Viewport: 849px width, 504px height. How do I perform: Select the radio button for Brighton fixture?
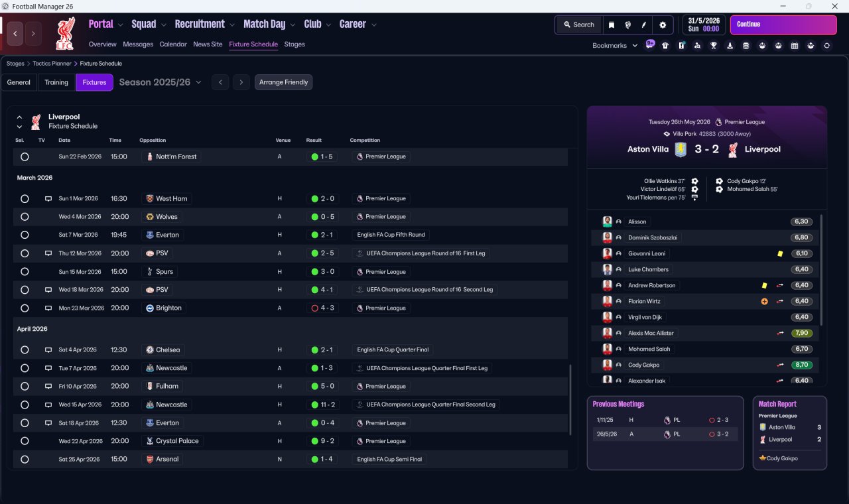point(25,308)
